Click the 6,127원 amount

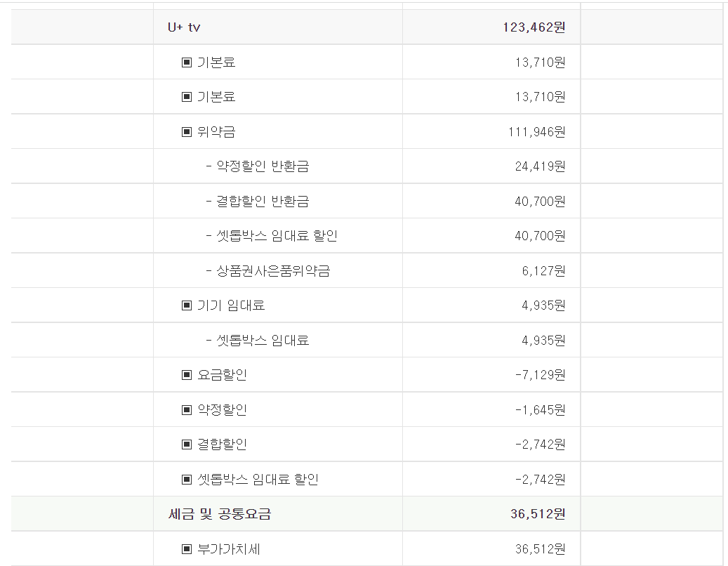click(x=543, y=271)
